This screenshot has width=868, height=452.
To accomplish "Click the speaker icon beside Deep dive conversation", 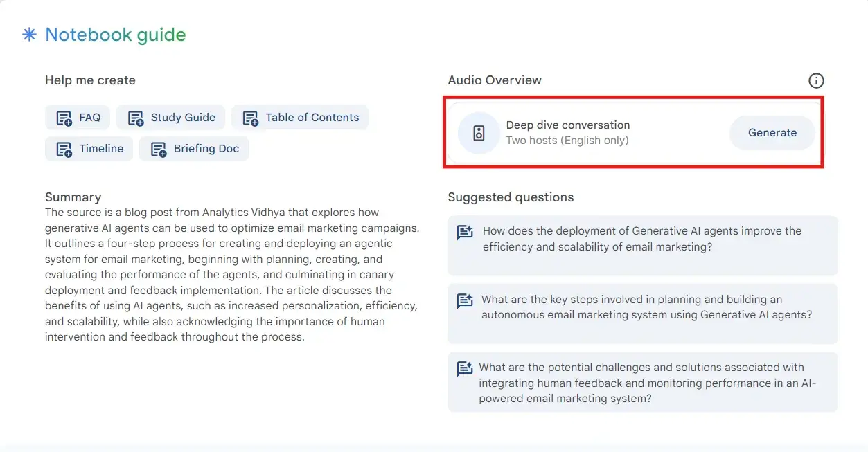I will tap(479, 133).
